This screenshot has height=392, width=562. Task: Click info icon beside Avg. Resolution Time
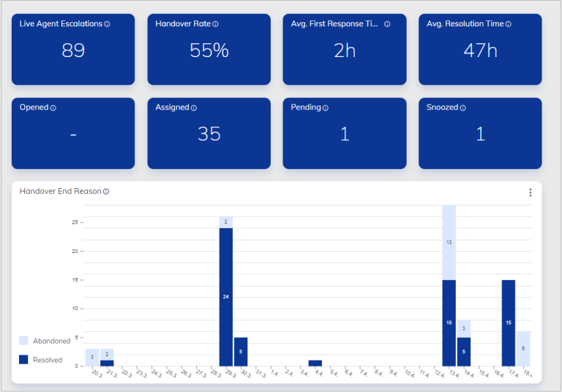click(509, 24)
